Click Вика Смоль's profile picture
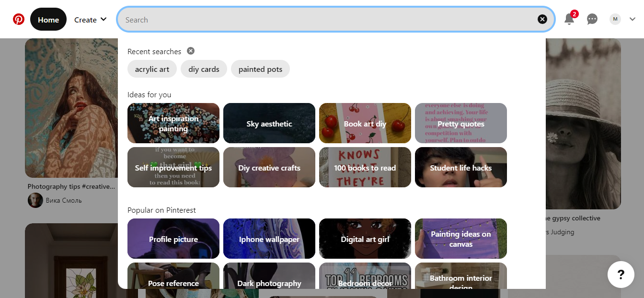 (x=35, y=200)
